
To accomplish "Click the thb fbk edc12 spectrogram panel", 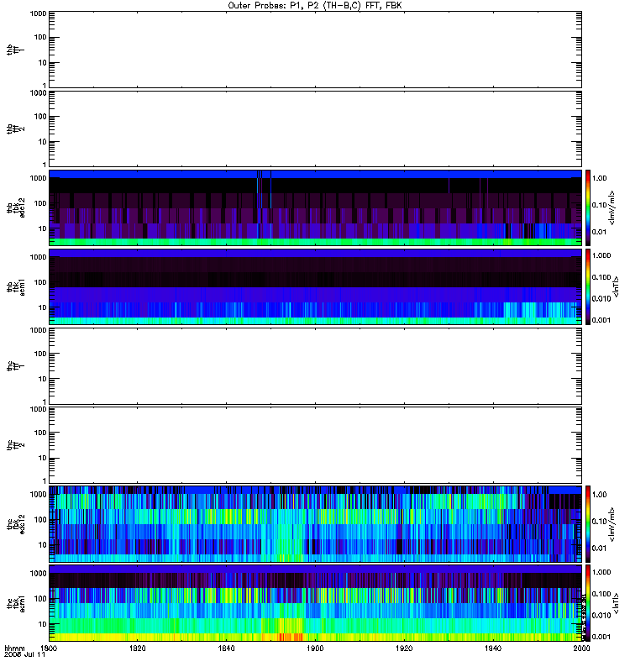I will [x=315, y=207].
